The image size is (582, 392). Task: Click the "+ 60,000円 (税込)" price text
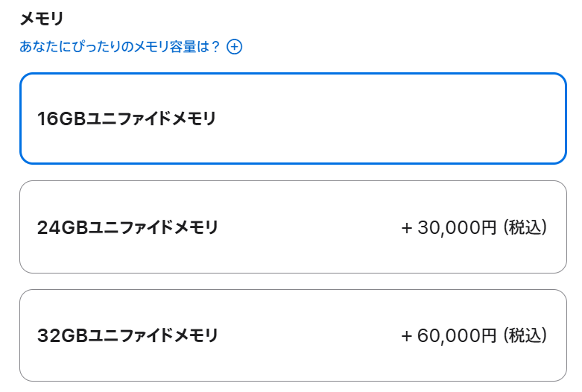click(475, 336)
